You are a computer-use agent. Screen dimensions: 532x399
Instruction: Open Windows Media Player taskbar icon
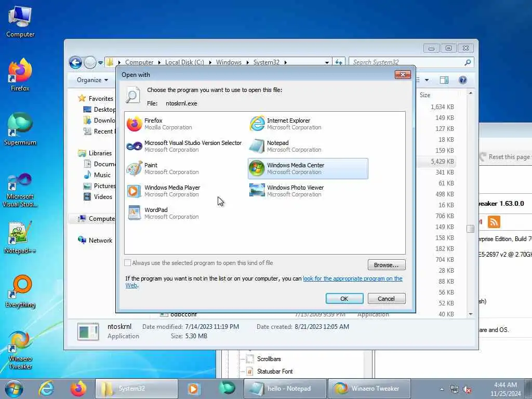193,389
